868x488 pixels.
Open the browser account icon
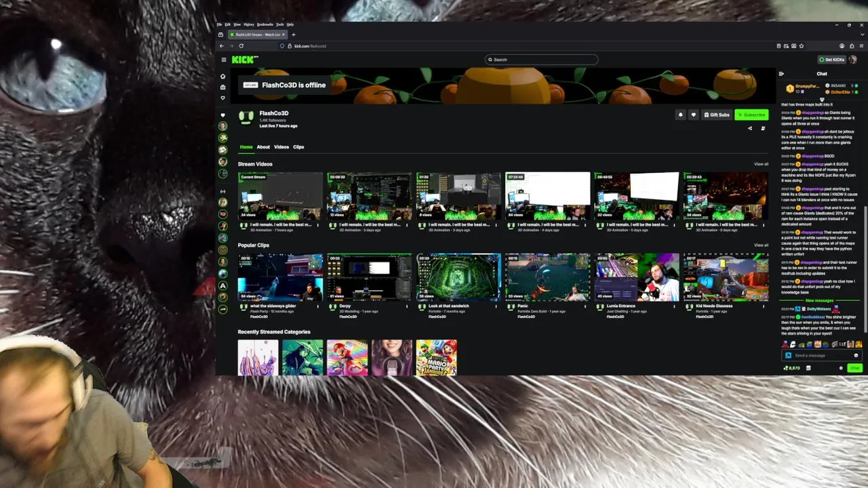[842, 46]
